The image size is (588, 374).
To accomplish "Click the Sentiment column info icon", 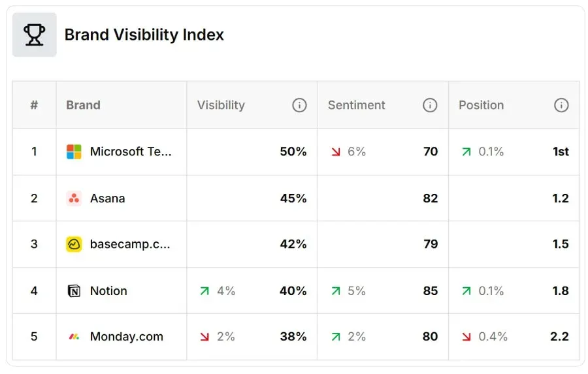I will (x=430, y=105).
